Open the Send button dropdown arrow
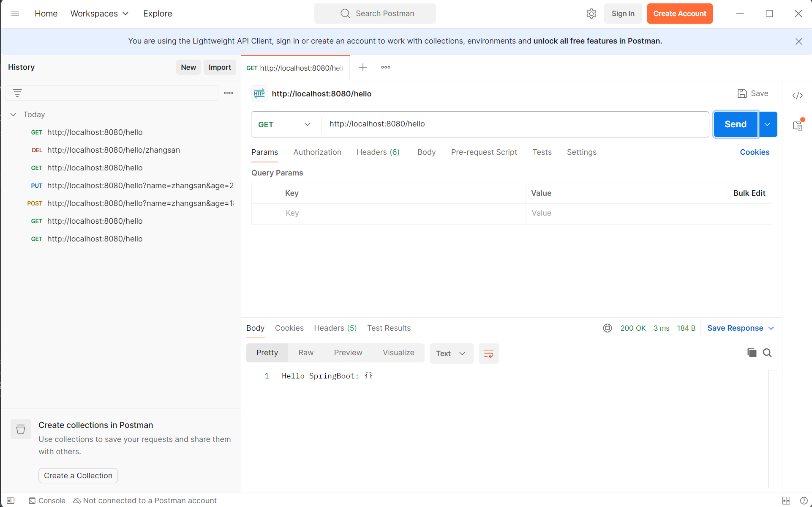The image size is (812, 507). click(x=768, y=124)
